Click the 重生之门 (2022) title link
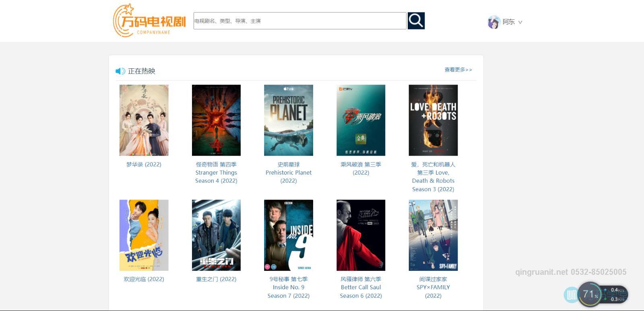The height and width of the screenshot is (311, 644). [x=216, y=279]
